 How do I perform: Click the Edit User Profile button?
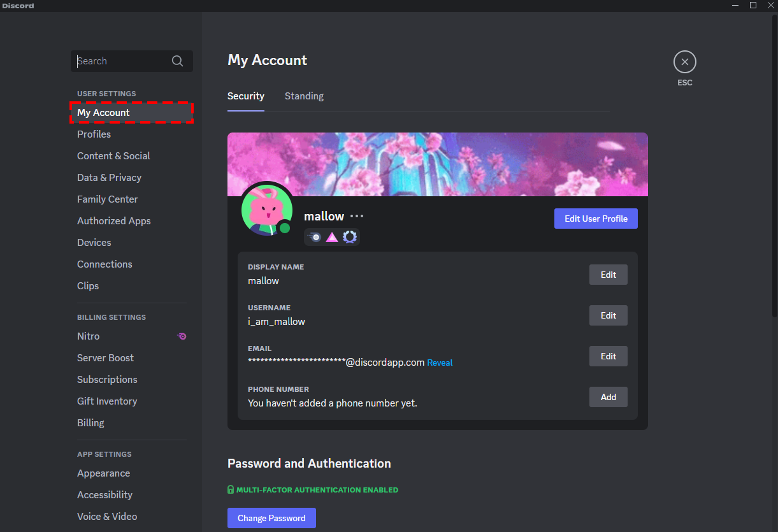(596, 218)
